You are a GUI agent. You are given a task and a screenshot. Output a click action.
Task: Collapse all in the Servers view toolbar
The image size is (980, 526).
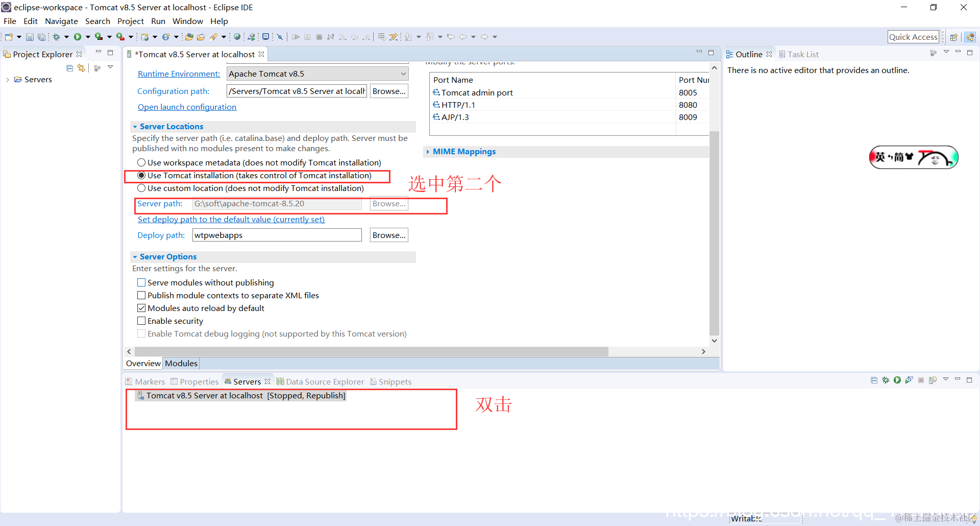pyautogui.click(x=874, y=380)
